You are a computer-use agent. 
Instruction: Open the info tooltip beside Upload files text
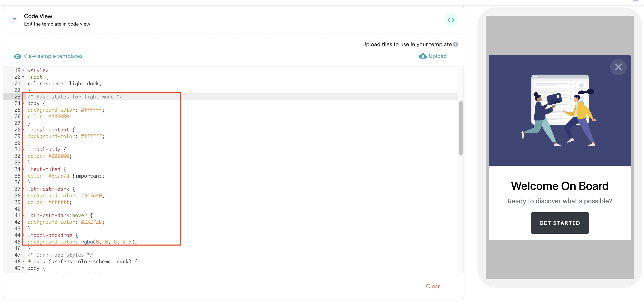click(456, 44)
